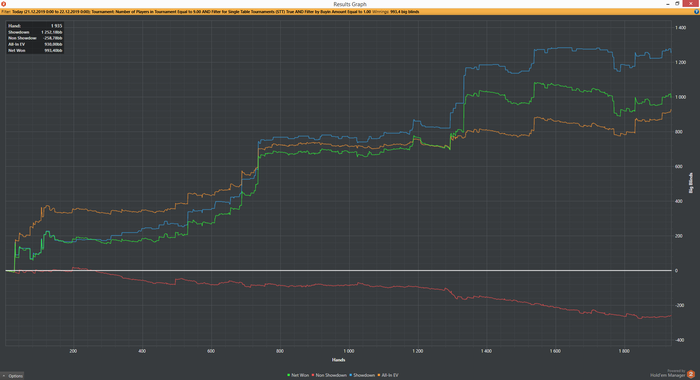Click the 1 400 y-axis tick label
Viewport: 700px width, 380px height.
pyautogui.click(x=681, y=28)
